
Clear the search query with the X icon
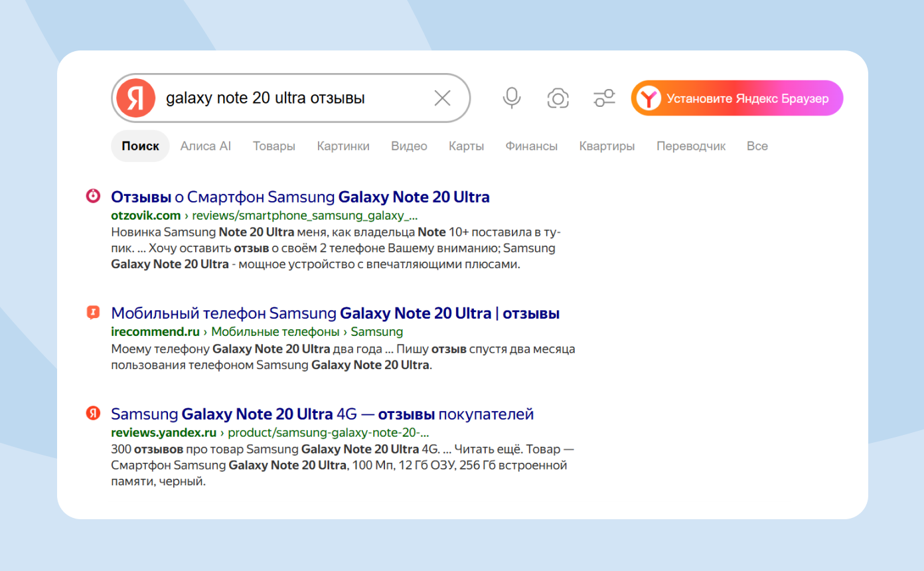pos(442,98)
